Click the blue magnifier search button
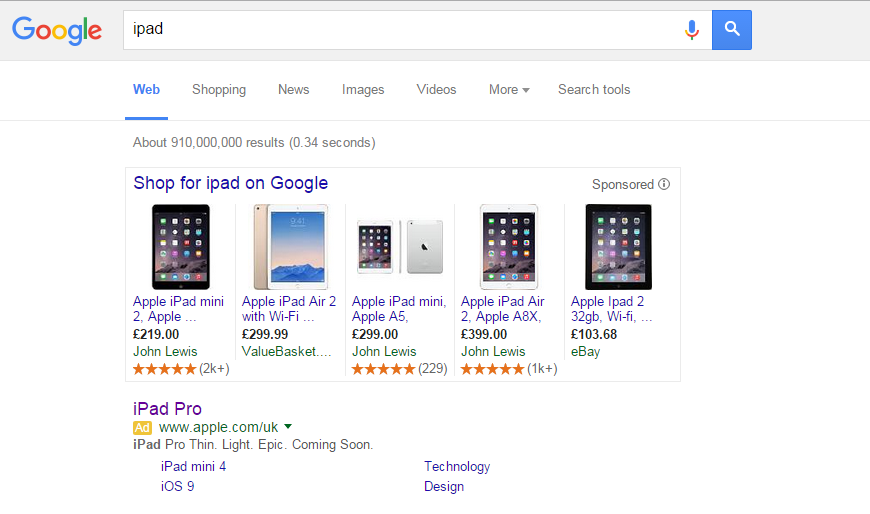This screenshot has height=514, width=870. tap(732, 30)
